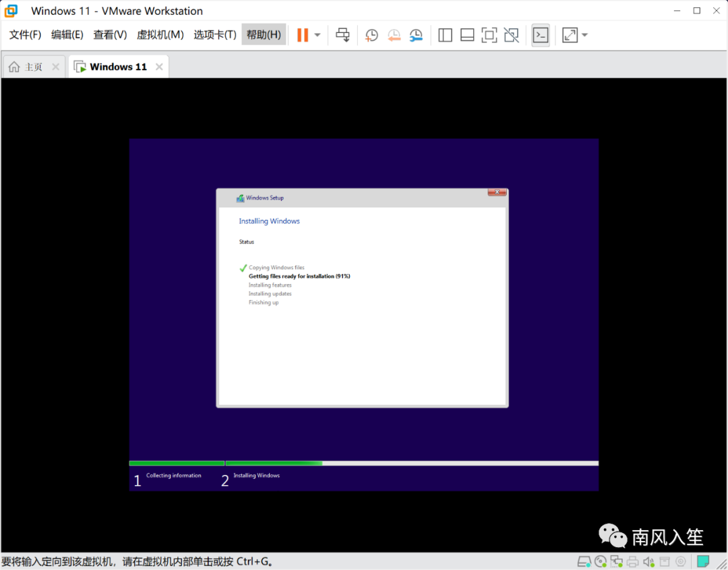Viewport: 728px width, 570px height.
Task: Switch to Unity mode icon
Action: point(511,35)
